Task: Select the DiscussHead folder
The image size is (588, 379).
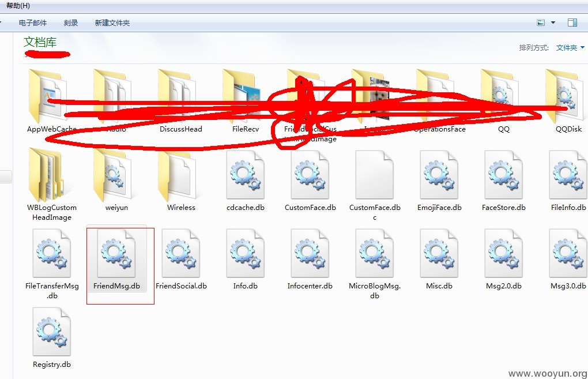Action: (181, 102)
